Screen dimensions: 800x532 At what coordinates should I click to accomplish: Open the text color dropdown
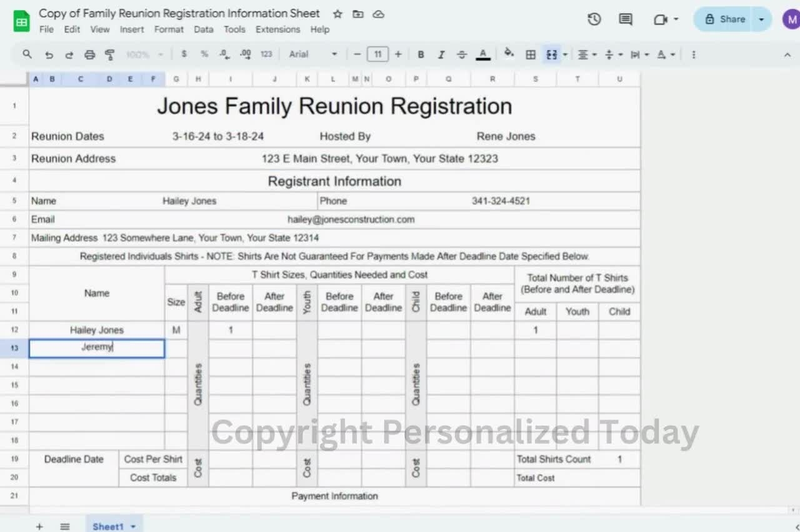[x=482, y=54]
